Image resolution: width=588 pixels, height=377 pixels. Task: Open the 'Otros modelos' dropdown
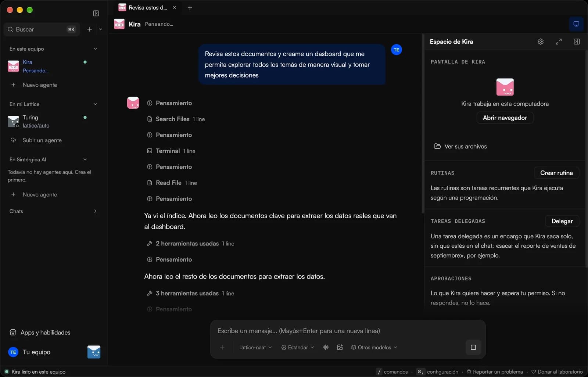[374, 347]
